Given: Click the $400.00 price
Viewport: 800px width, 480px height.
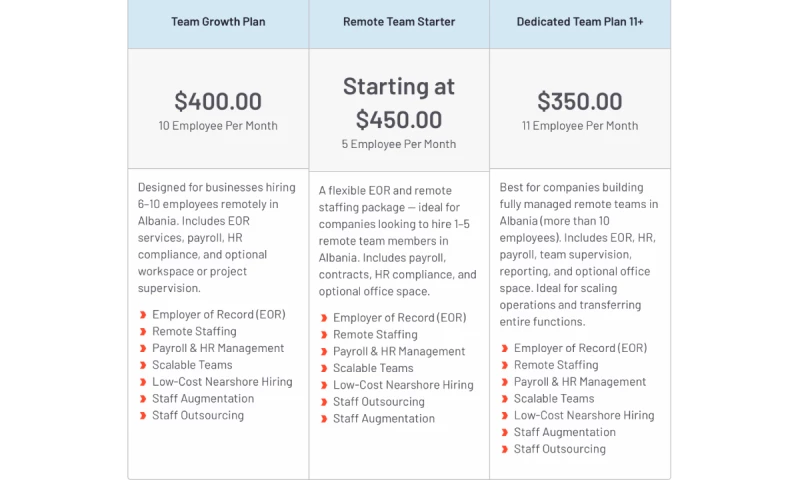Looking at the screenshot, I should [x=218, y=101].
